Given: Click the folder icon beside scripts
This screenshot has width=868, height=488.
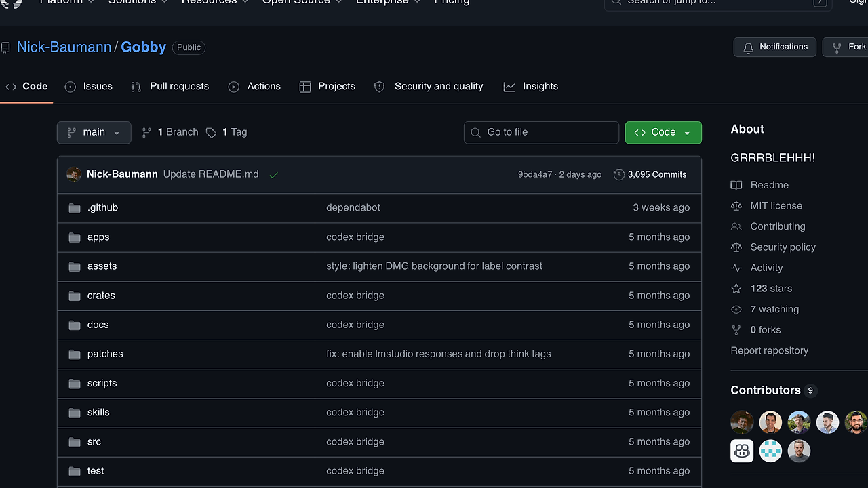Looking at the screenshot, I should [75, 383].
